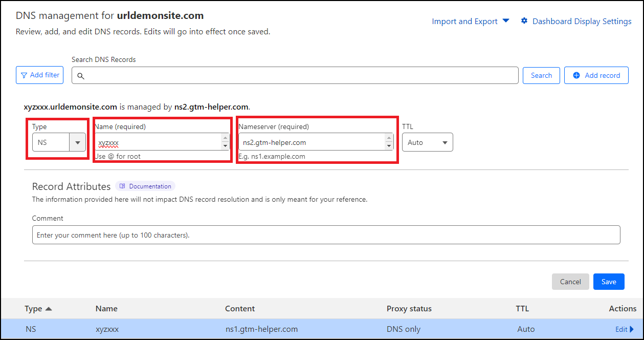
Task: Open the Import and Export dropdown
Action: click(471, 21)
